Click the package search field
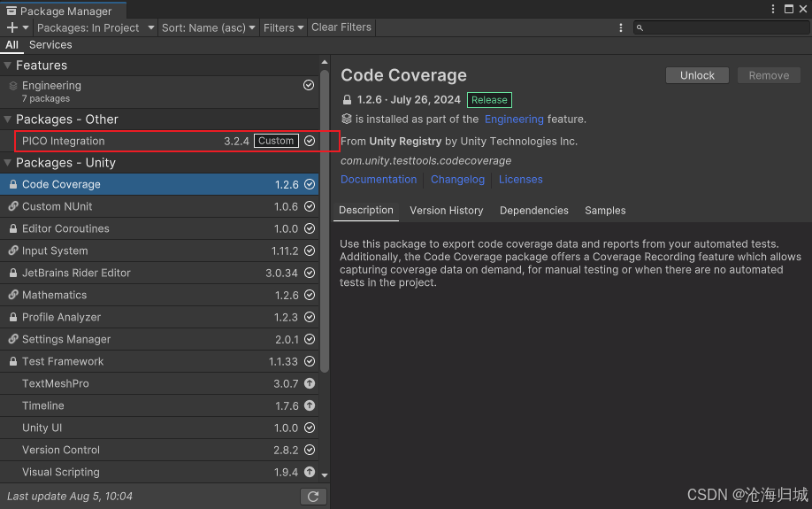The width and height of the screenshot is (812, 509). coord(722,27)
